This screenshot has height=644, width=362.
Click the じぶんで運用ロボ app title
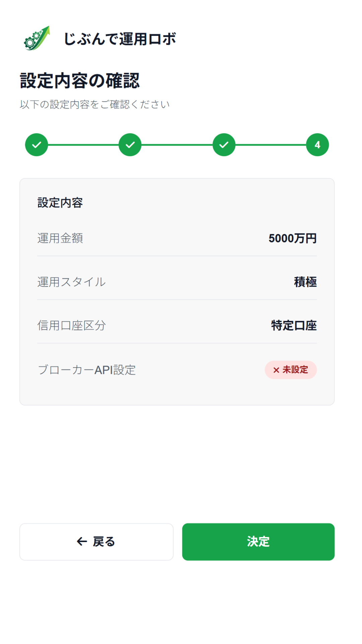(x=120, y=39)
